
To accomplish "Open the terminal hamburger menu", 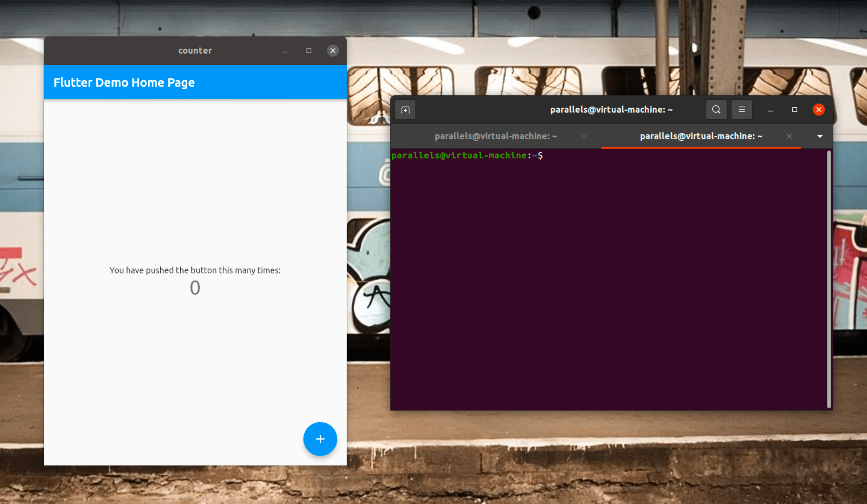I will tap(741, 109).
